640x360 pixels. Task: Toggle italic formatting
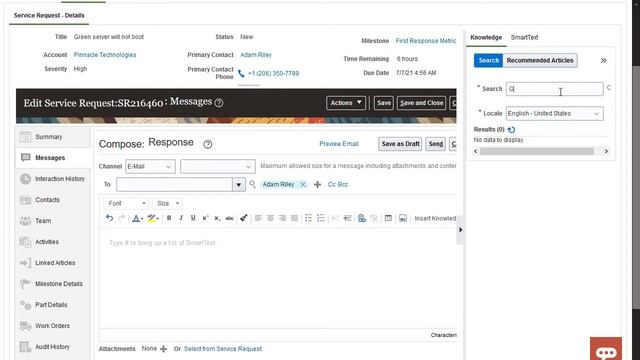pos(181,218)
